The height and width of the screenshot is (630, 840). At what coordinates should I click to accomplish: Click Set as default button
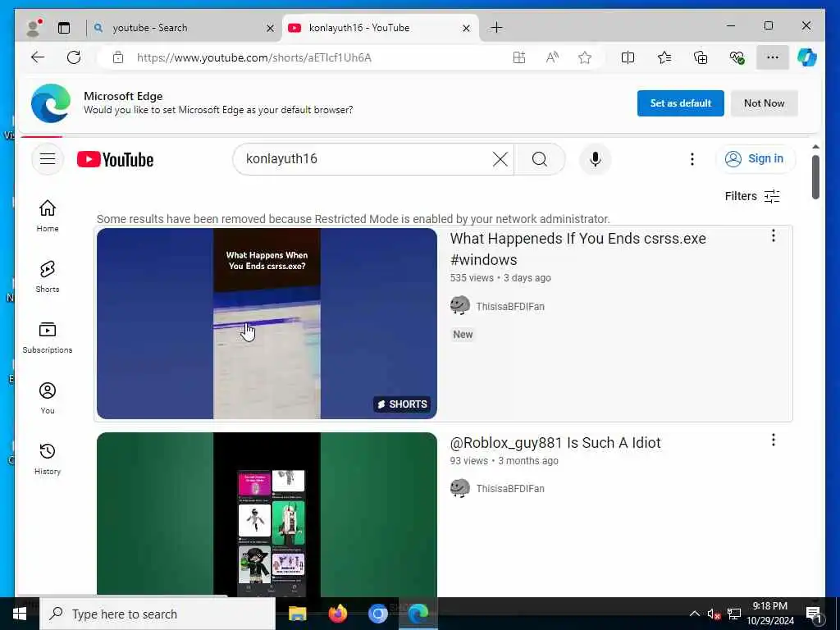[680, 103]
